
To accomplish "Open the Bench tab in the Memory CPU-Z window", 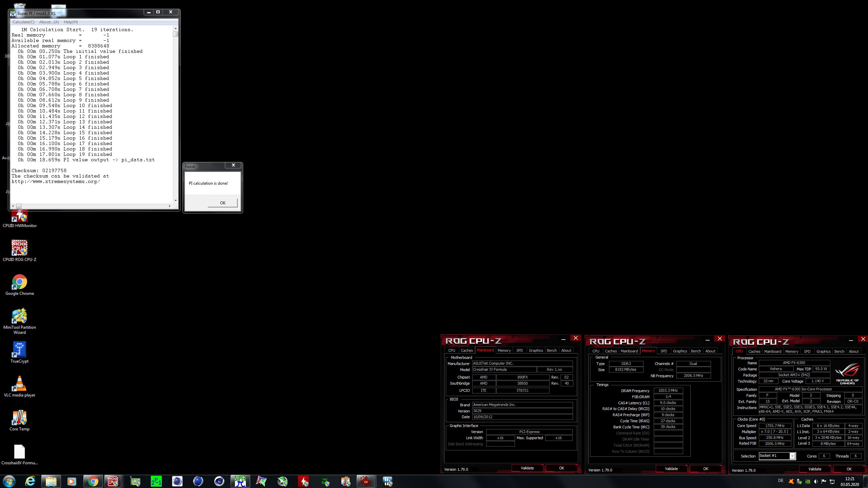I will coord(696,351).
